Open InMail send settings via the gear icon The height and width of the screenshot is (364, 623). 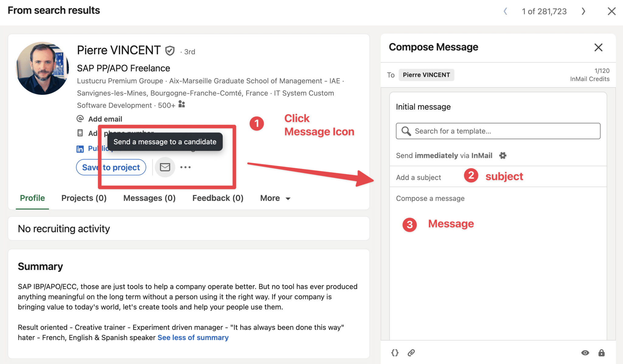pyautogui.click(x=503, y=155)
